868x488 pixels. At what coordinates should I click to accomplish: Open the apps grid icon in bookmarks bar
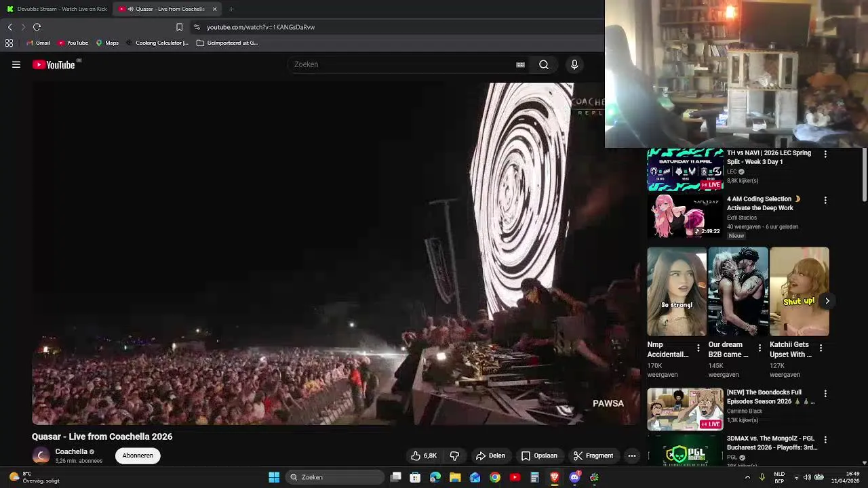pos(9,43)
